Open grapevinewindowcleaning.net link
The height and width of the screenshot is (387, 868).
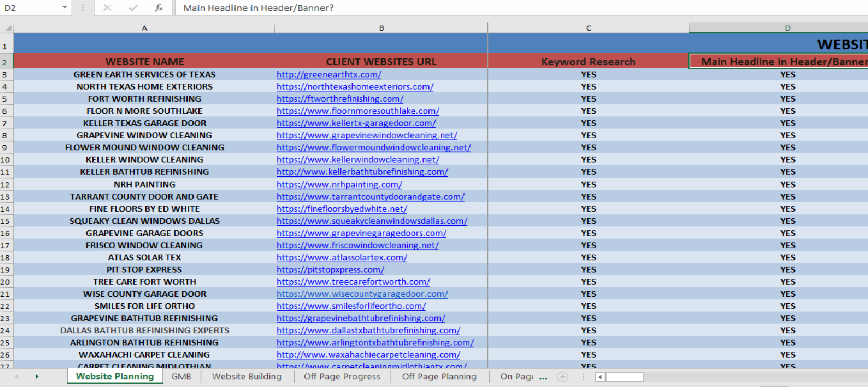click(x=367, y=135)
